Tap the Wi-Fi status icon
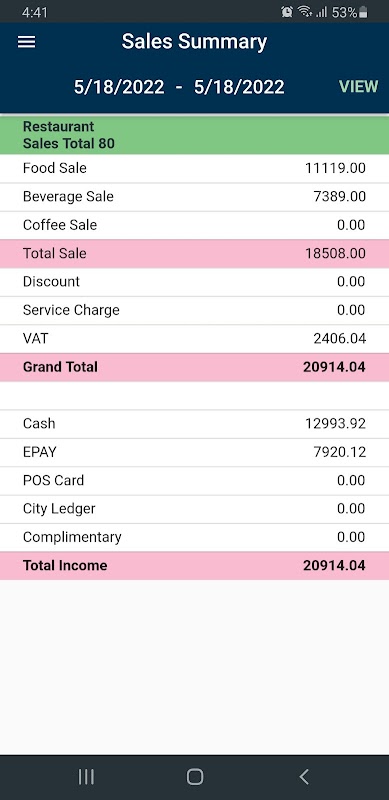 (305, 12)
